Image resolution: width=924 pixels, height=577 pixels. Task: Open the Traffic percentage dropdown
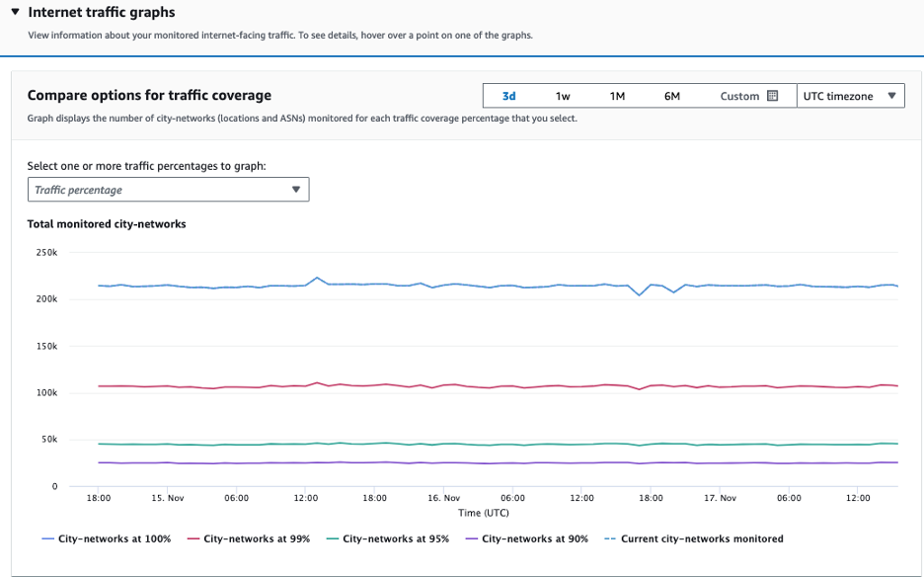pyautogui.click(x=168, y=189)
